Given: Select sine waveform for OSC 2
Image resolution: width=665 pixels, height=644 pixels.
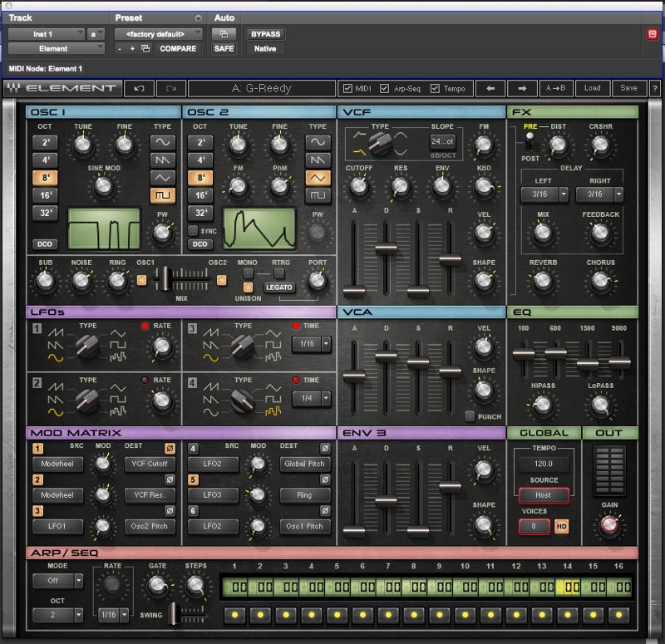Looking at the screenshot, I should point(318,142).
